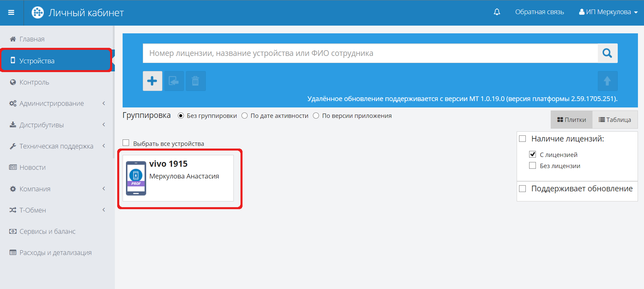Expand Дистрибутивы menu
Screen dimensions: 644x289
click(57, 125)
